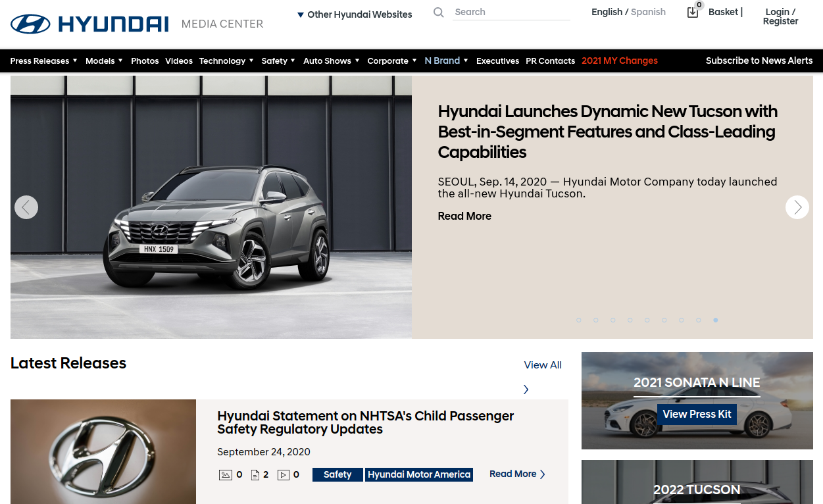The image size is (823, 504).
Task: Click Login / Register
Action: click(x=780, y=16)
